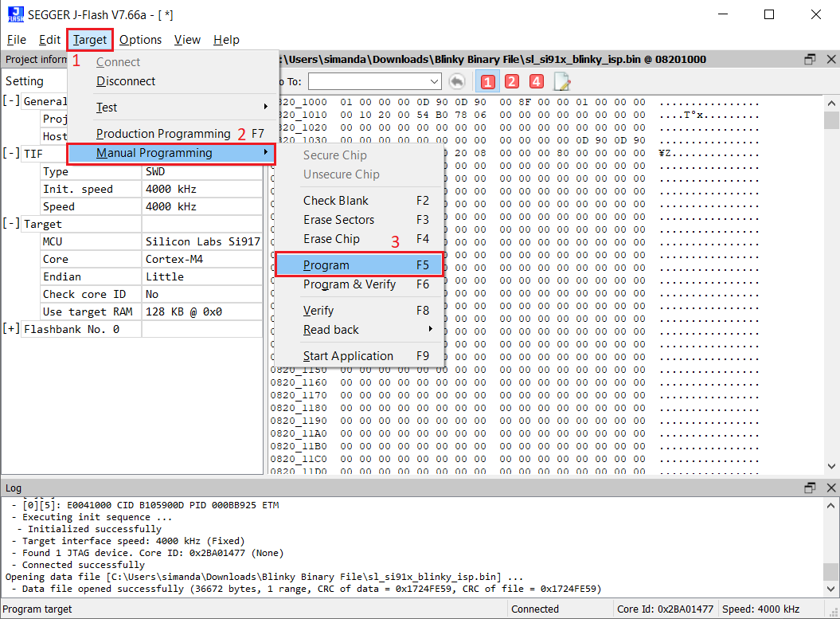Click Log scrollbar up arrow
The image size is (840, 619).
[831, 505]
